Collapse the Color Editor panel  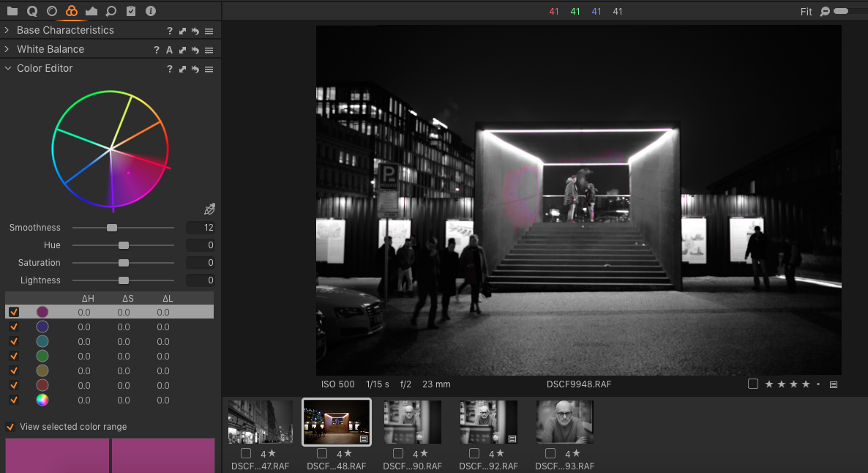point(8,69)
